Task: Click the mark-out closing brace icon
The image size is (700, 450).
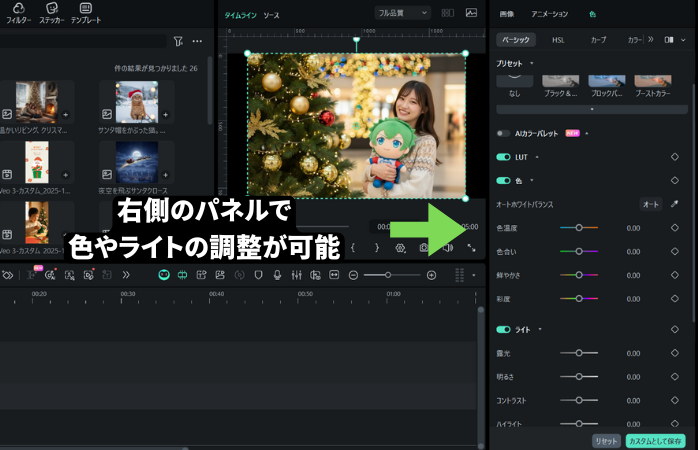Action: pyautogui.click(x=377, y=247)
